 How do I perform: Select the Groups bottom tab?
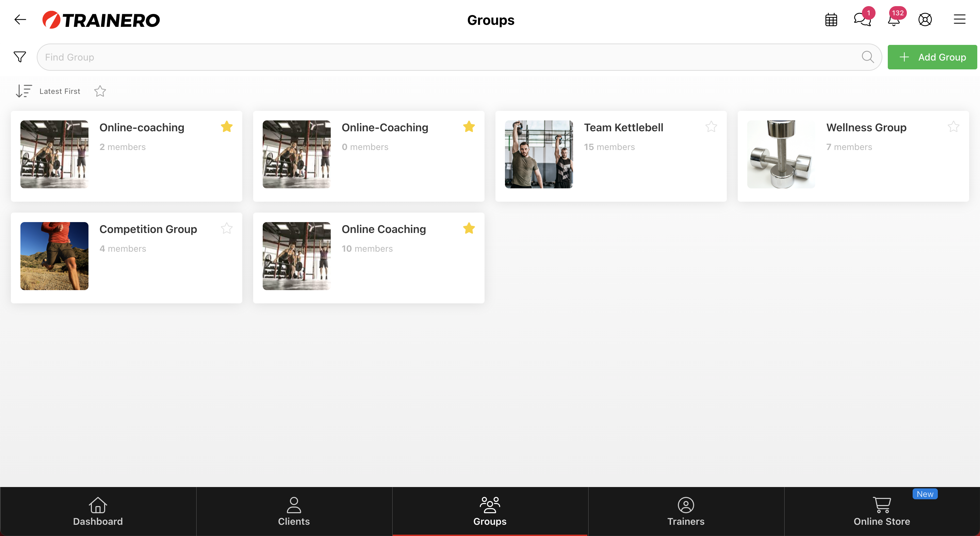pyautogui.click(x=490, y=511)
